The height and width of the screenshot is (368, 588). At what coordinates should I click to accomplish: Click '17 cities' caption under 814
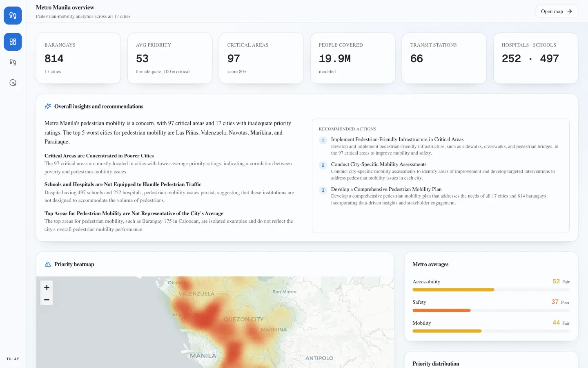click(53, 72)
